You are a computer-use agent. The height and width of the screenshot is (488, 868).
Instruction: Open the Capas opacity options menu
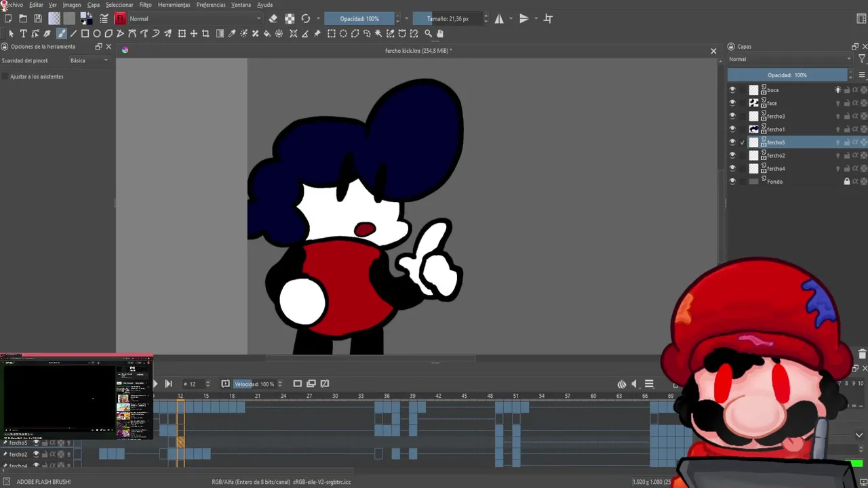(x=862, y=75)
